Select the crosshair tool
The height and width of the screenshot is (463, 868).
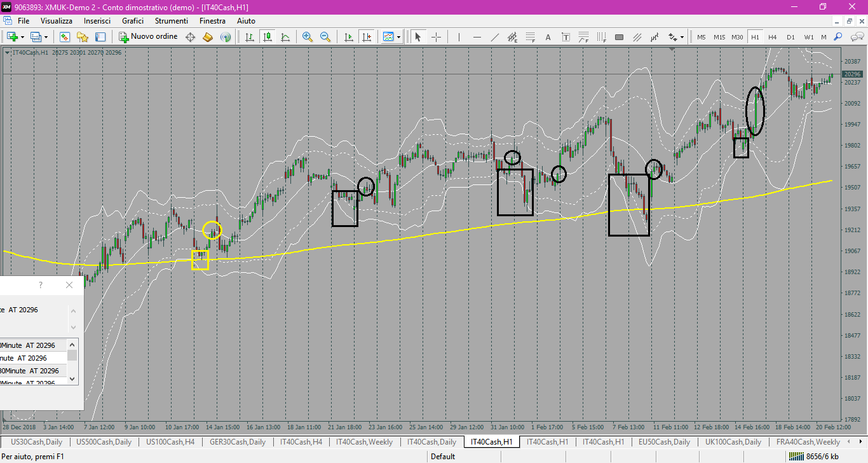coord(436,37)
